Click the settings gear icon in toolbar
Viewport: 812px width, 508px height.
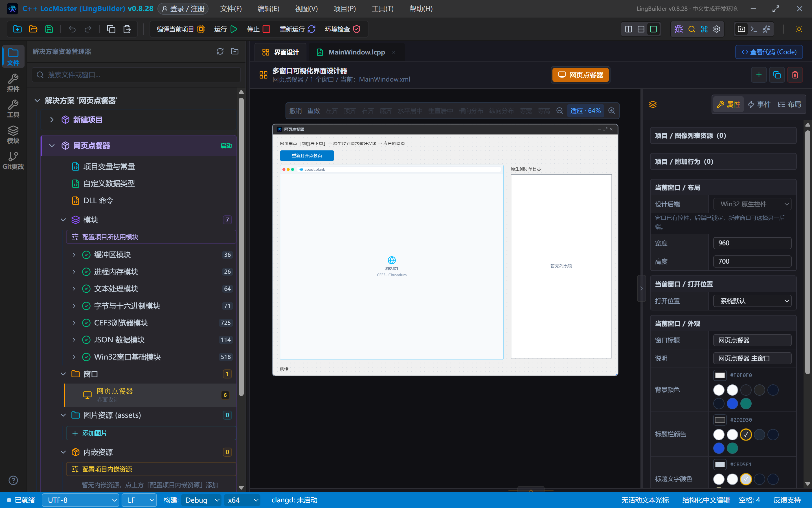point(717,29)
